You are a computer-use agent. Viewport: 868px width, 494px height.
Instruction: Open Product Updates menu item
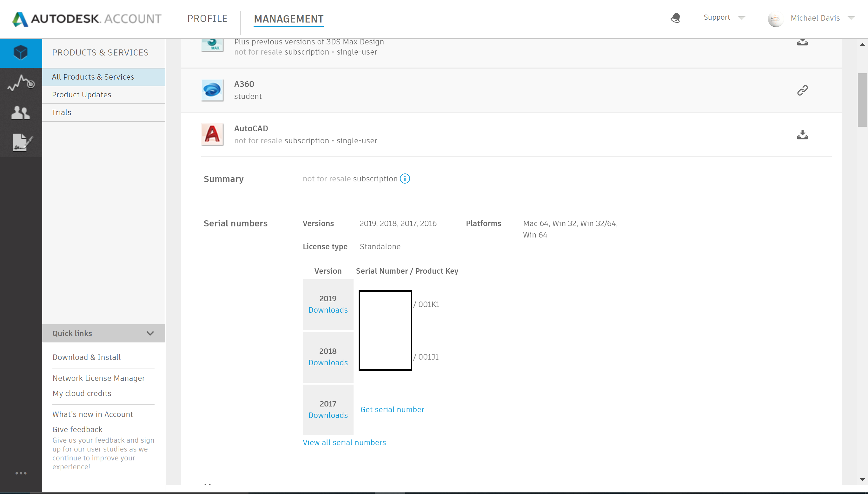(x=103, y=95)
